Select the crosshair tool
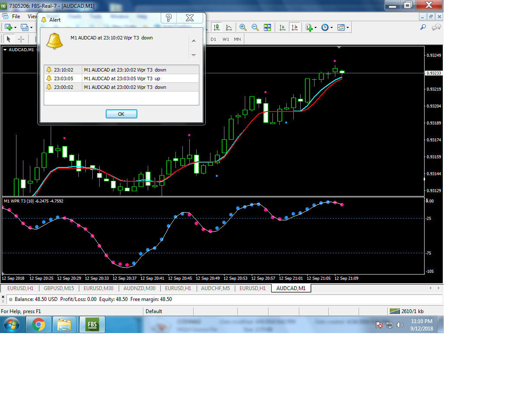Image resolution: width=532 pixels, height=399 pixels. (21, 39)
